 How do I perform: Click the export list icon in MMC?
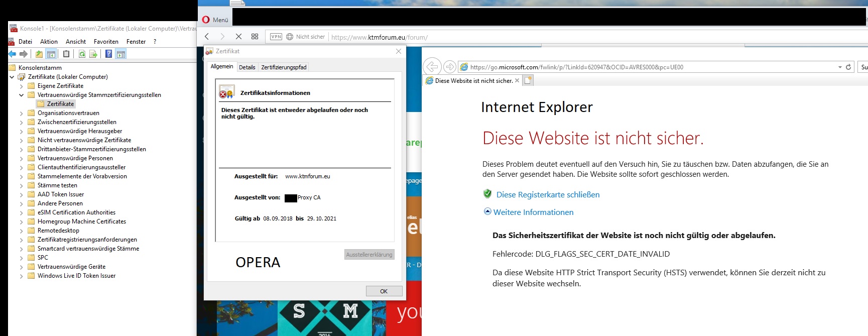point(93,54)
